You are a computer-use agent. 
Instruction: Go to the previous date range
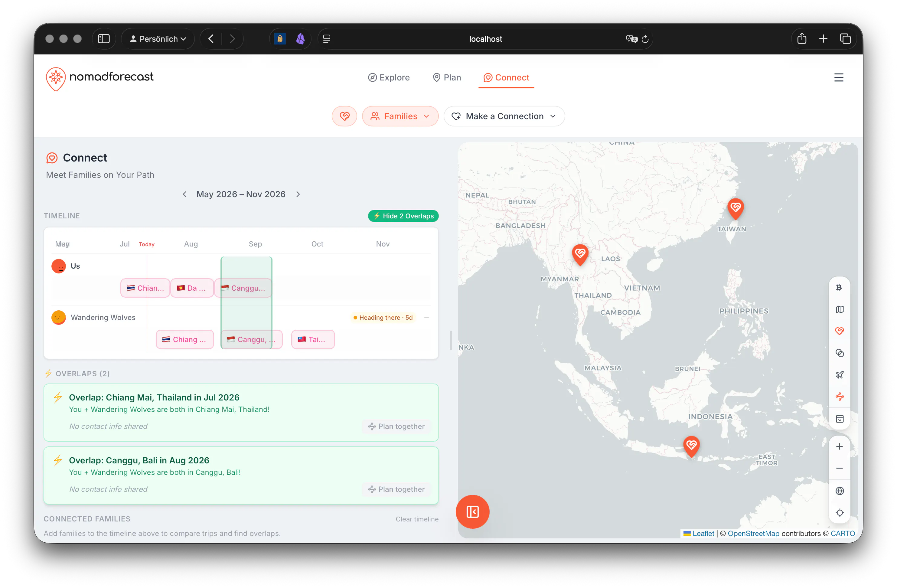coord(184,194)
